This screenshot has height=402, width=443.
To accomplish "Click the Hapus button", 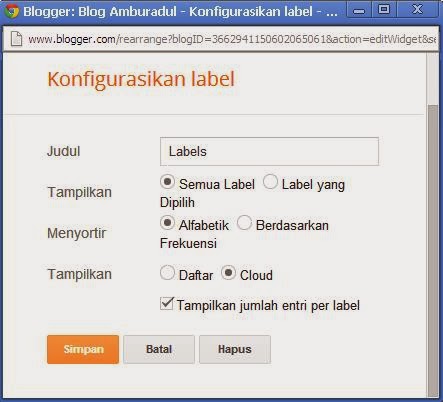I will pyautogui.click(x=235, y=349).
